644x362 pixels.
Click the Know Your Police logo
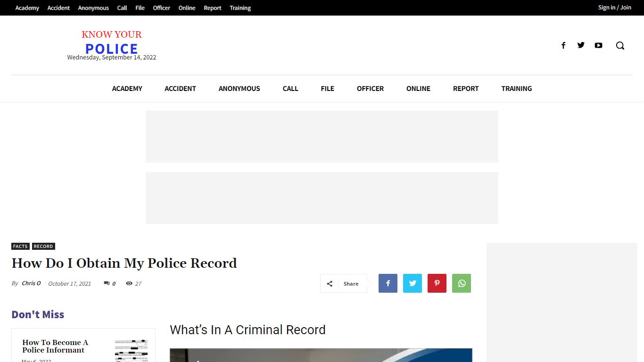(x=112, y=42)
